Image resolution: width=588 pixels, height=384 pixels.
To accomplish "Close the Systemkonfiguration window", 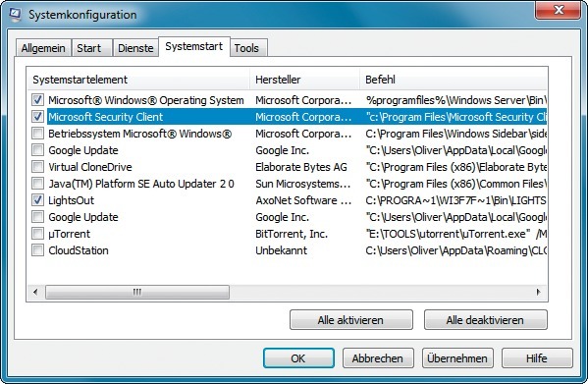I will [558, 10].
